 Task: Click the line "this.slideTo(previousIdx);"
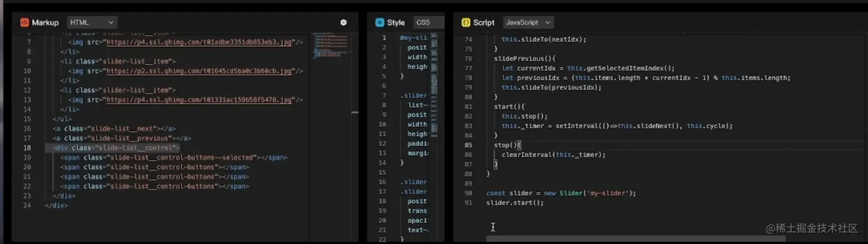point(551,87)
